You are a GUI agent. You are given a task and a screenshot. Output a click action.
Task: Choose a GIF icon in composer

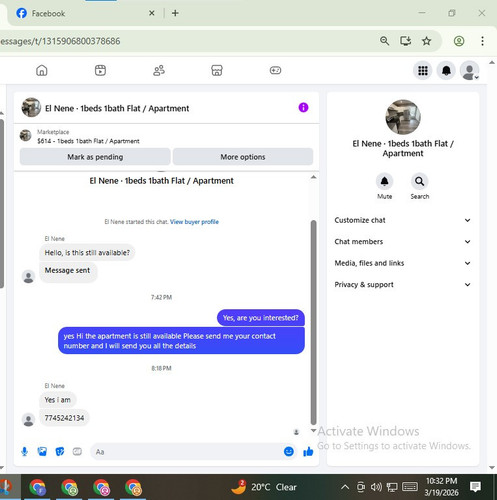pyautogui.click(x=77, y=452)
